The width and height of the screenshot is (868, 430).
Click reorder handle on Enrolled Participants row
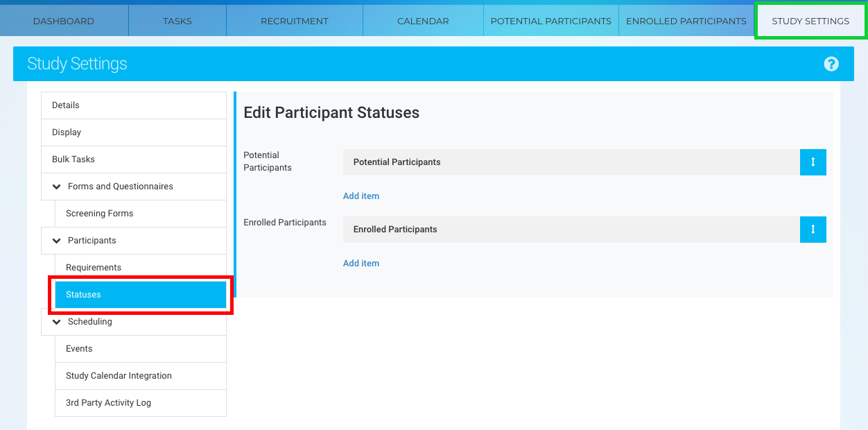click(x=813, y=230)
